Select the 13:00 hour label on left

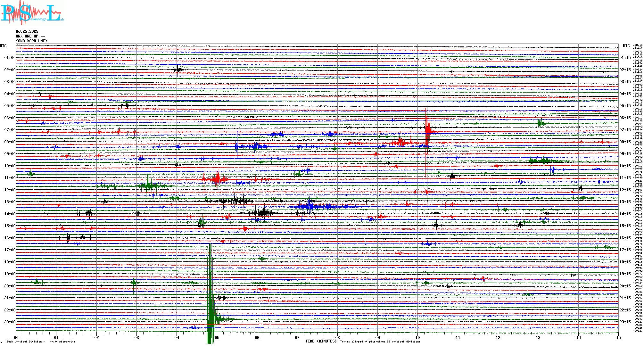10,202
